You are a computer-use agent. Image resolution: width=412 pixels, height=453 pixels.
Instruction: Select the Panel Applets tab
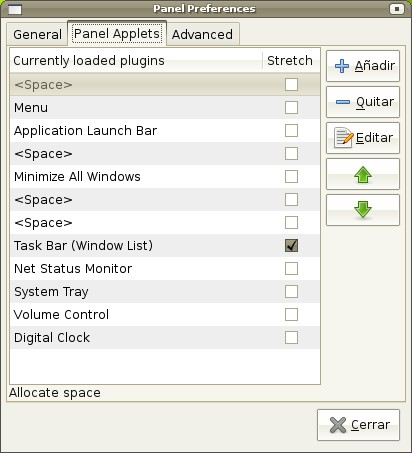(117, 34)
